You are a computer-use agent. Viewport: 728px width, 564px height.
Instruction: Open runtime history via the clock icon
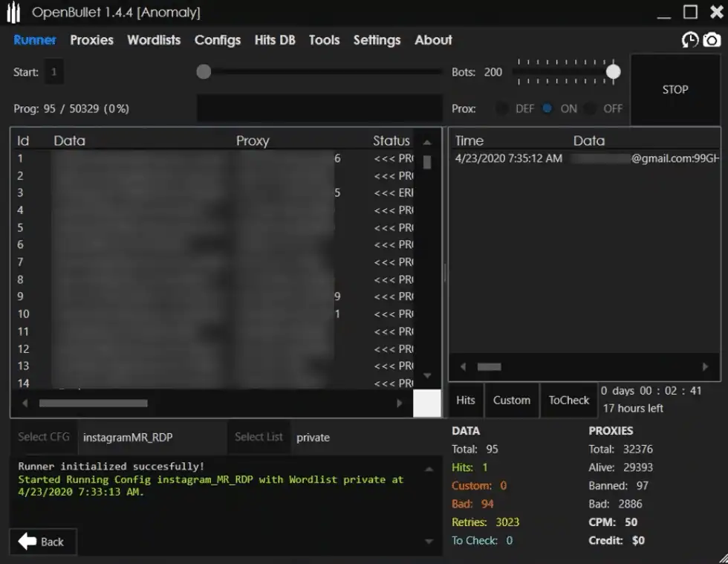click(689, 40)
